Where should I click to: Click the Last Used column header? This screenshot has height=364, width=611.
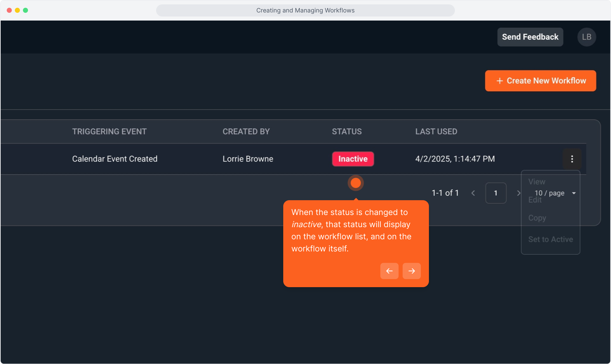(x=436, y=131)
